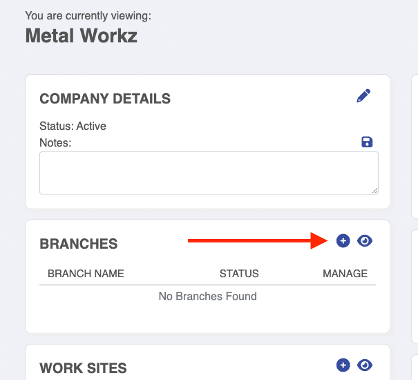Click the Notes textarea resize handle
Screen dimensions: 418x380
click(375, 191)
